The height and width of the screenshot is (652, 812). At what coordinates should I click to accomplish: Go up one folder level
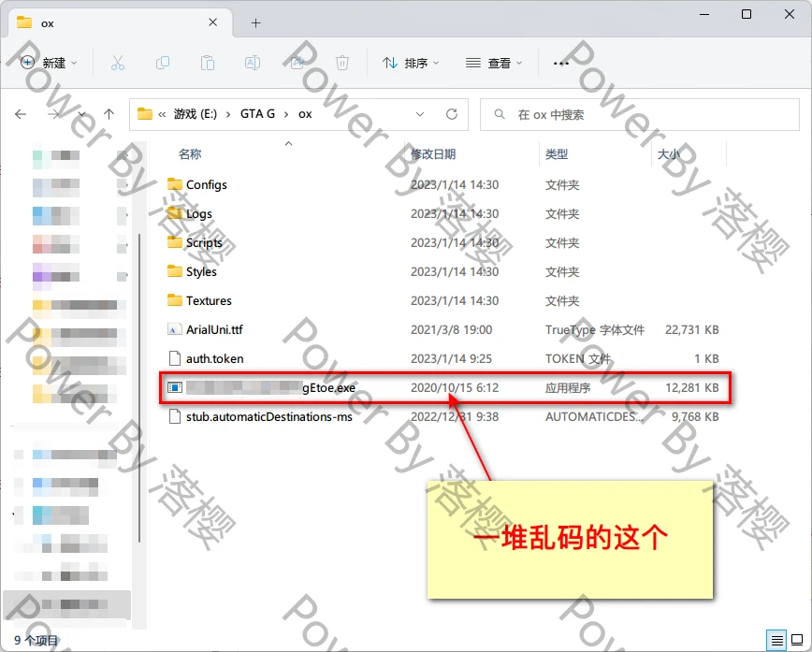[x=109, y=114]
